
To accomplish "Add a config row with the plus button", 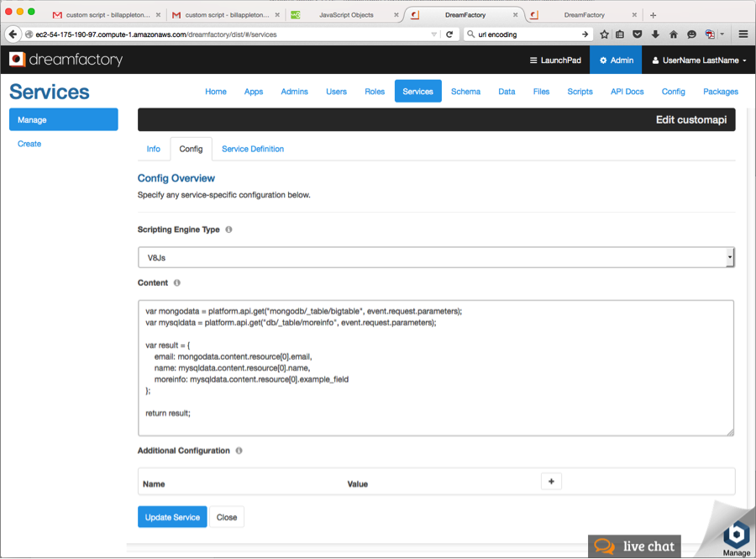I will click(x=551, y=482).
